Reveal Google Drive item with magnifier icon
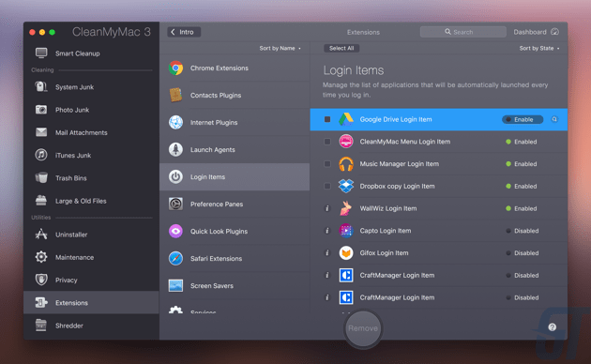591x364 pixels. pyautogui.click(x=554, y=119)
